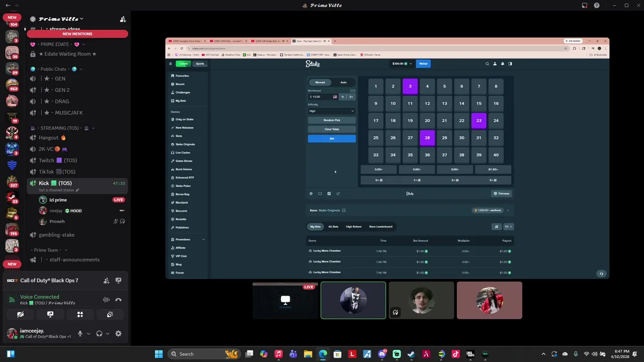Viewport: 644px width, 362px height.
Task: Open Discord user settings gear
Action: [118, 333]
